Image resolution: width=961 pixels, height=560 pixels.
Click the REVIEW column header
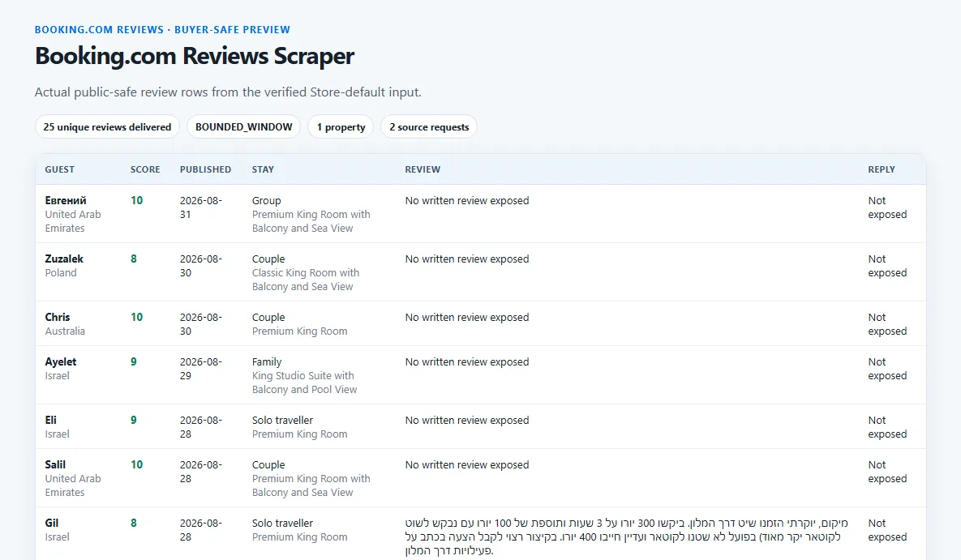pyautogui.click(x=423, y=169)
